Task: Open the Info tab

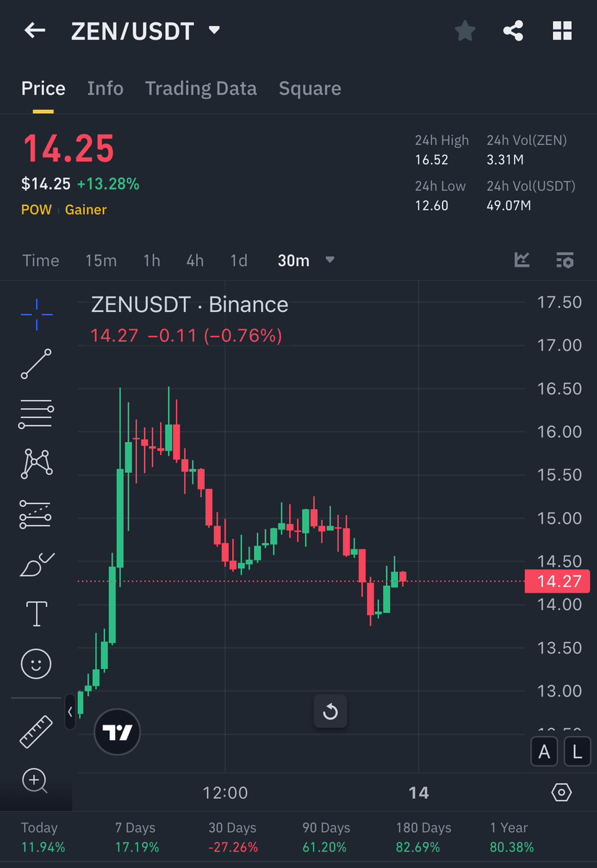Action: point(105,88)
